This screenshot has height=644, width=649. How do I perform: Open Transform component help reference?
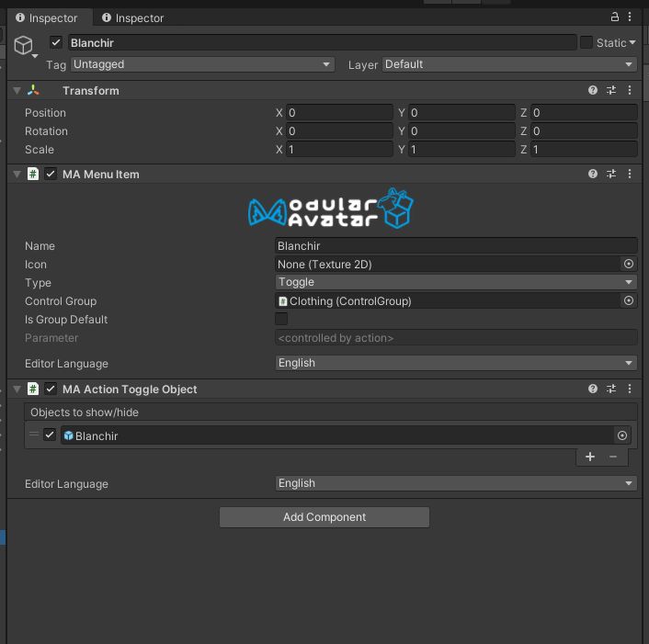[593, 90]
